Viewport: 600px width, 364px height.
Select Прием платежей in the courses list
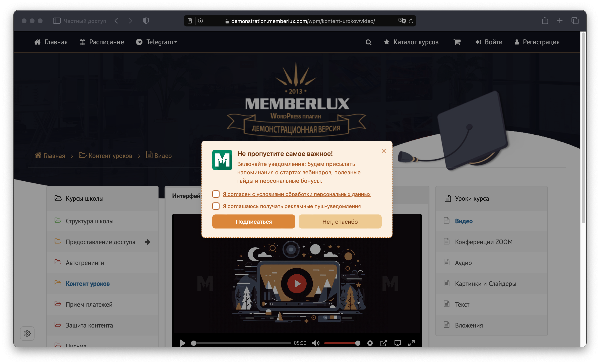(x=102, y=304)
